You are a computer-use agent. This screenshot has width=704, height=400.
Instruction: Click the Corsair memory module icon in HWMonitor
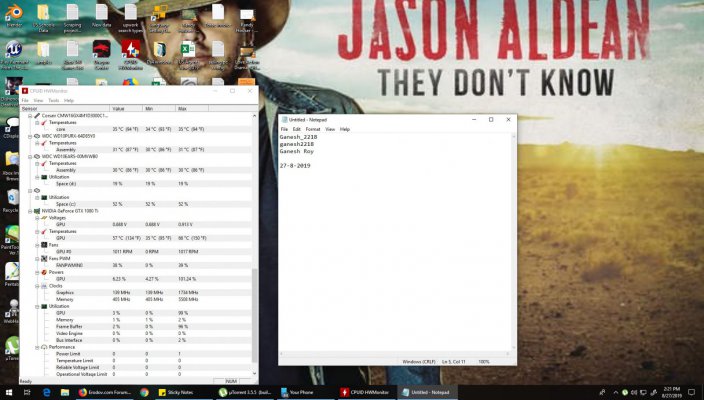pos(37,116)
